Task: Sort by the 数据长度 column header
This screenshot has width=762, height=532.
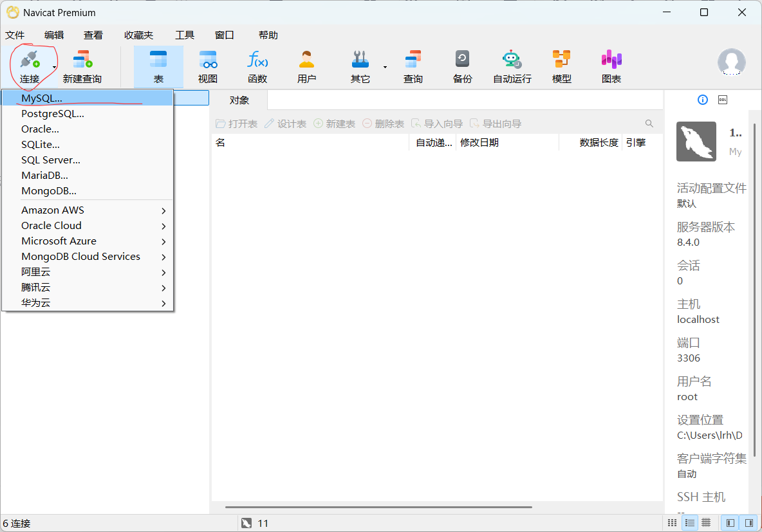Action: pyautogui.click(x=590, y=143)
